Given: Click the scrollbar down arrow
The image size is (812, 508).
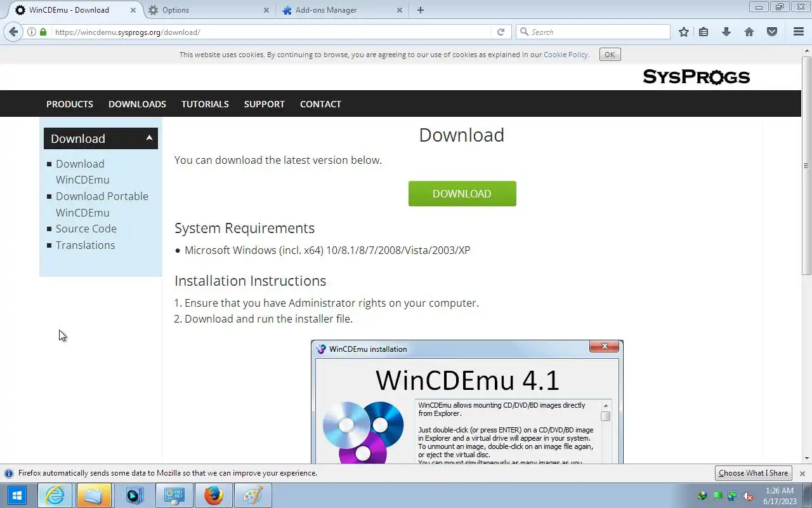Looking at the screenshot, I should coord(806,458).
